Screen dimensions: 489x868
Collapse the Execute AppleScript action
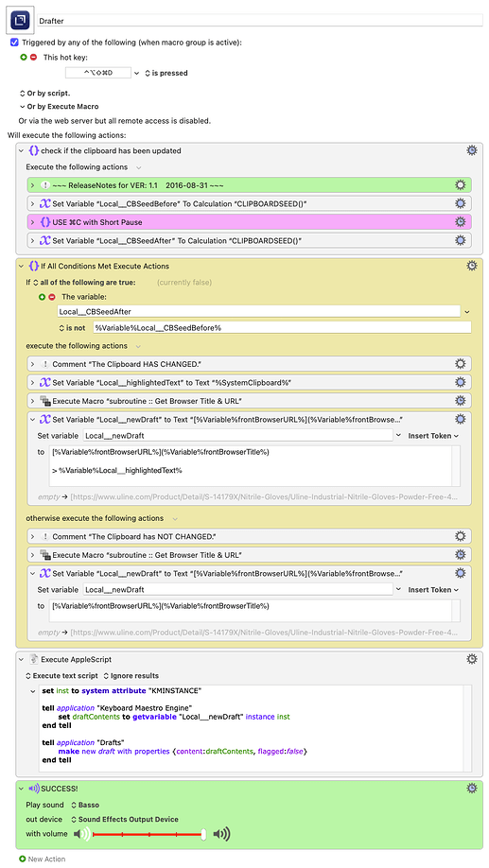click(22, 659)
